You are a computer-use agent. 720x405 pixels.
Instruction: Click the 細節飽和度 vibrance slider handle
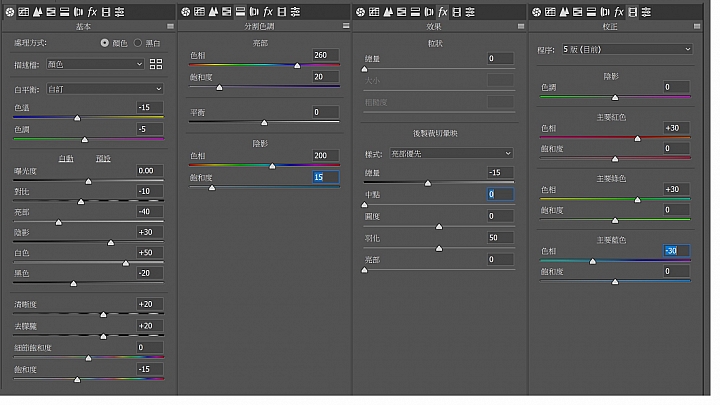pyautogui.click(x=88, y=358)
